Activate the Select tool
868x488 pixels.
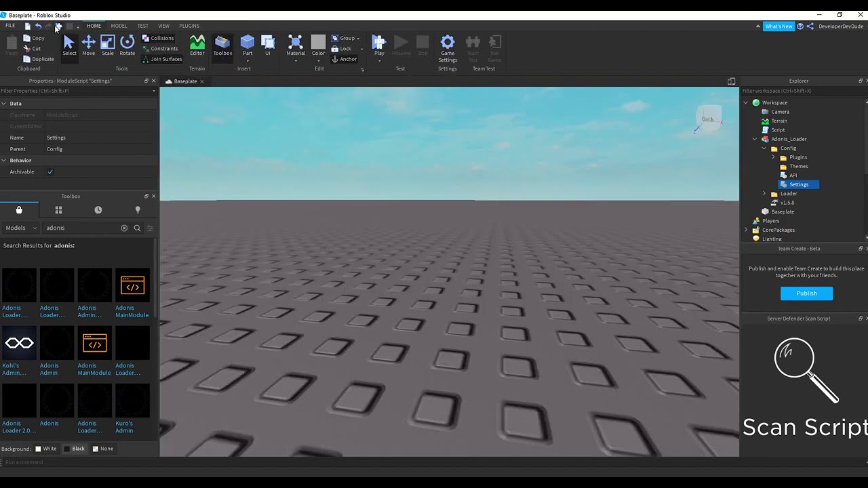pyautogui.click(x=69, y=45)
